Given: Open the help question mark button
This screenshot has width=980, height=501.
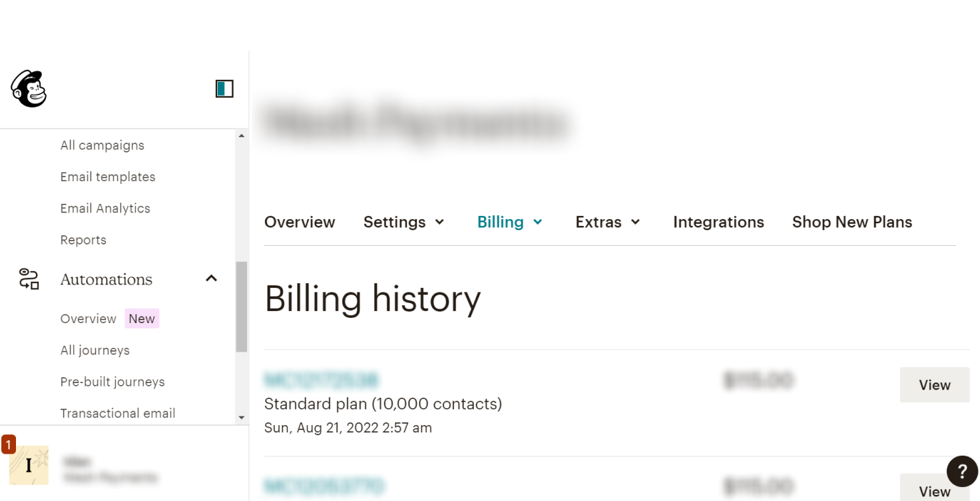Looking at the screenshot, I should 962,472.
